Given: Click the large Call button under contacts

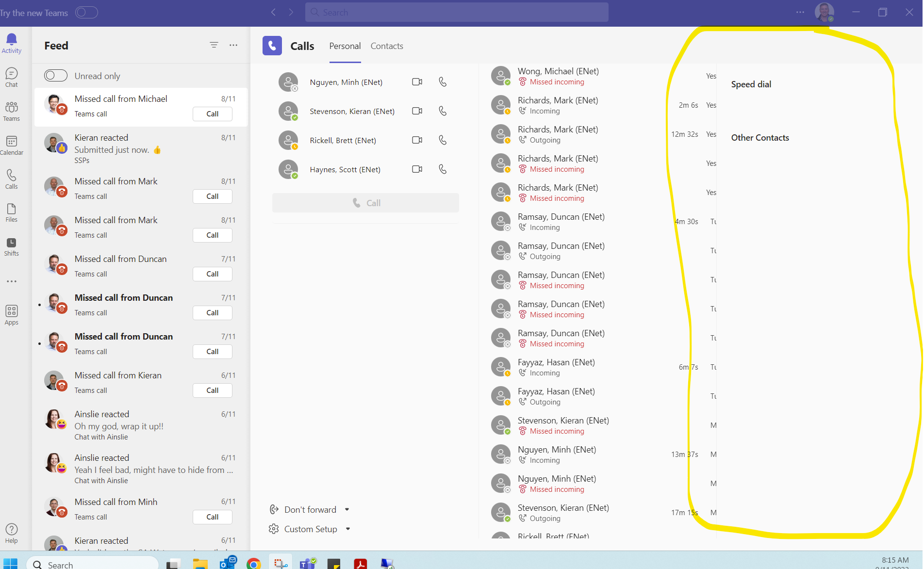Looking at the screenshot, I should [365, 203].
